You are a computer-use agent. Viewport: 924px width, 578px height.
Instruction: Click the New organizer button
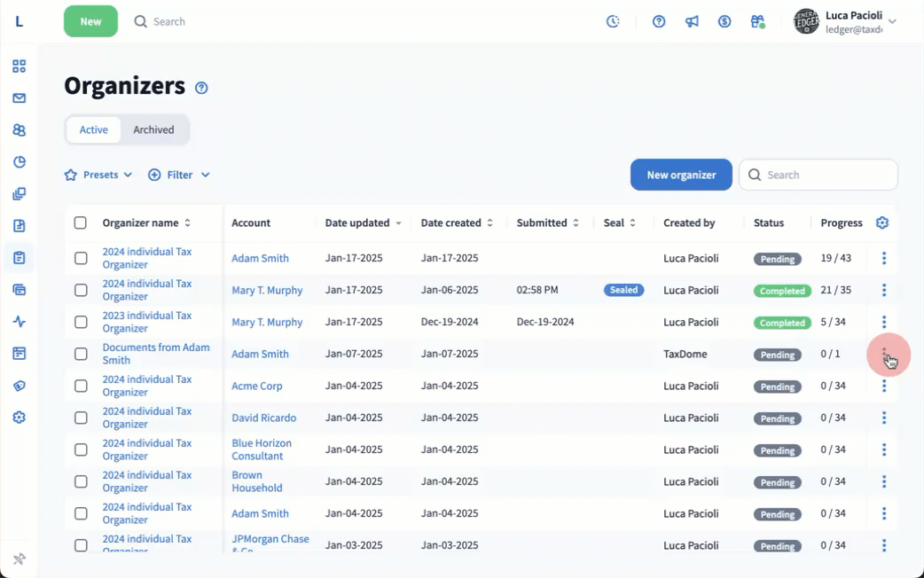pyautogui.click(x=680, y=176)
